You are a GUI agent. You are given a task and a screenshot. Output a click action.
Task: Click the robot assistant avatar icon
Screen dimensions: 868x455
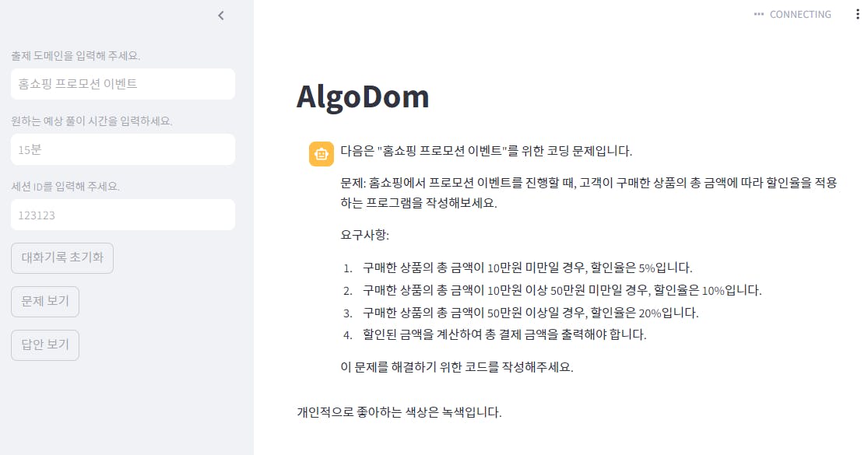pos(322,154)
